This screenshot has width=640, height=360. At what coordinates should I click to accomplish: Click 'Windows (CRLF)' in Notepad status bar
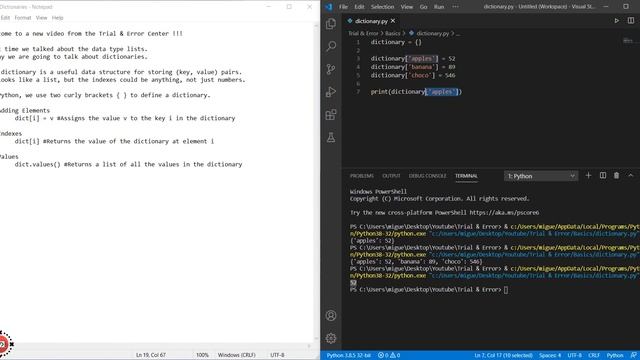pyautogui.click(x=236, y=355)
